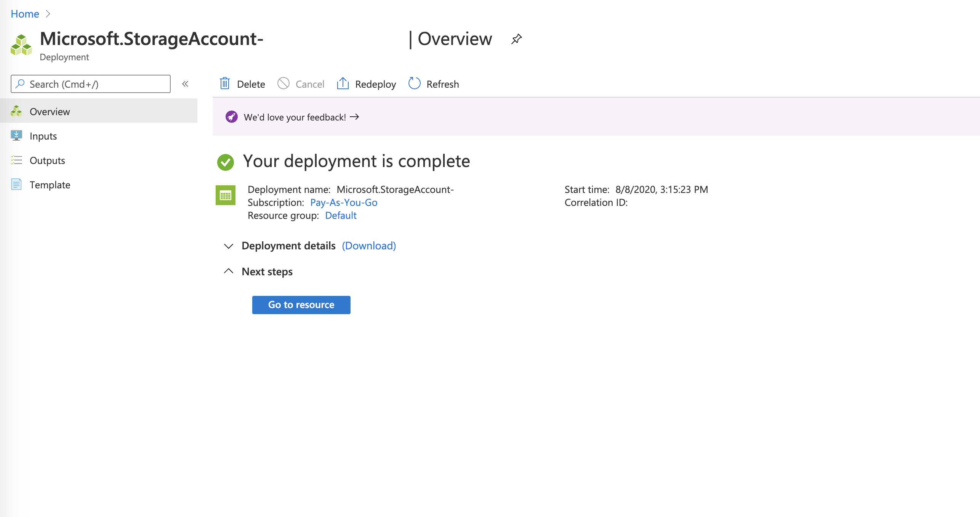The image size is (980, 517).
Task: Click the green storage table icon
Action: click(226, 195)
